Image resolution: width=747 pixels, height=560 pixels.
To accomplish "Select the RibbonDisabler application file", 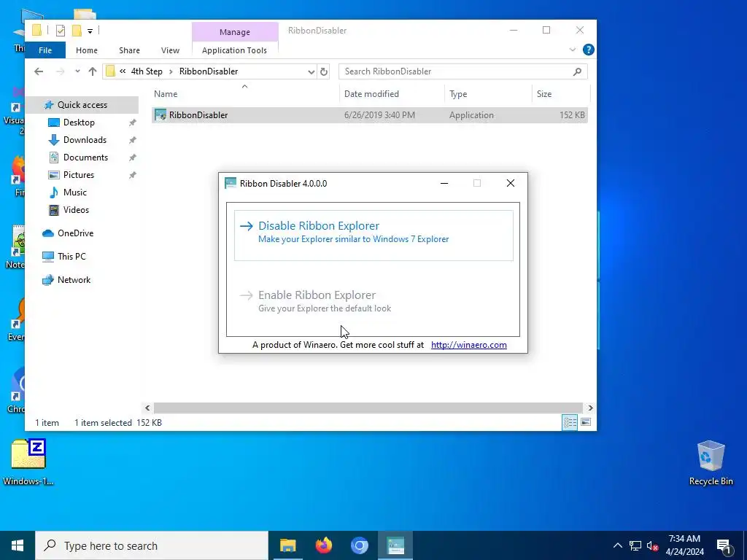I will click(370, 115).
